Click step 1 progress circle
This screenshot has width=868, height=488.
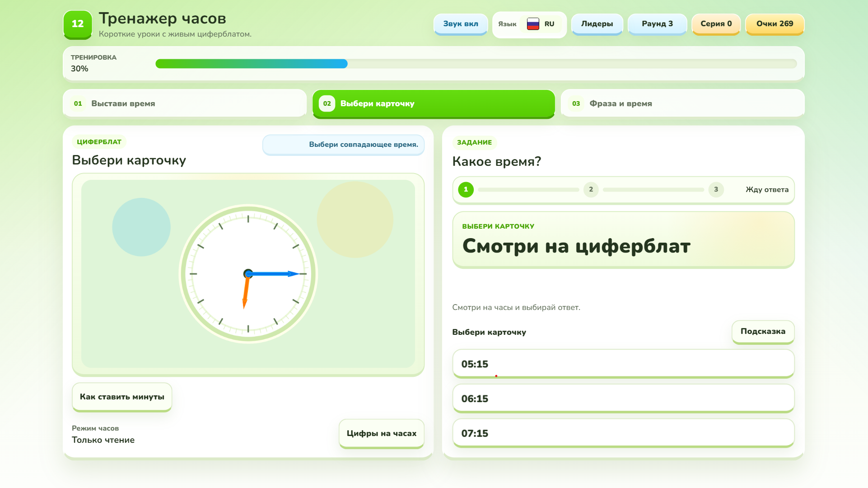(466, 190)
